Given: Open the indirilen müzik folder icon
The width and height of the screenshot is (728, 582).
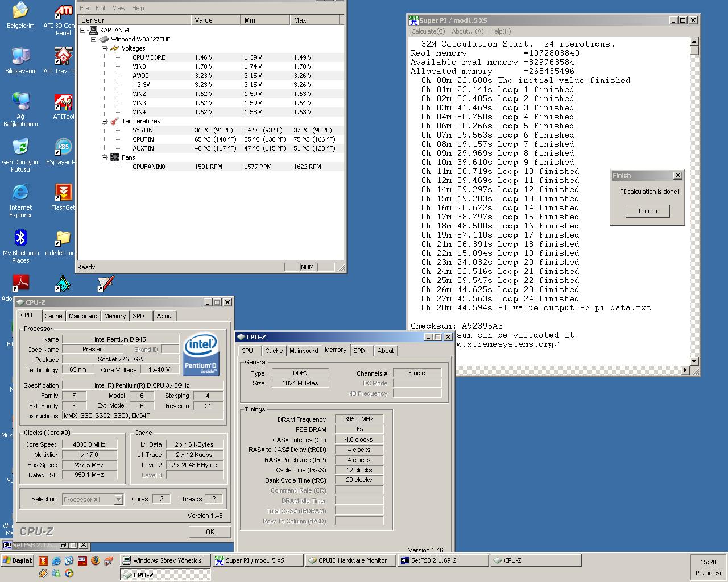Looking at the screenshot, I should tap(63, 238).
